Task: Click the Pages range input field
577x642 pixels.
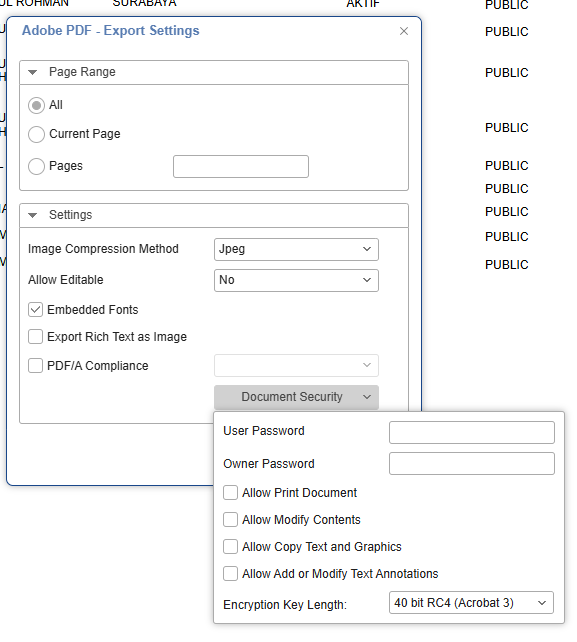Action: (241, 166)
